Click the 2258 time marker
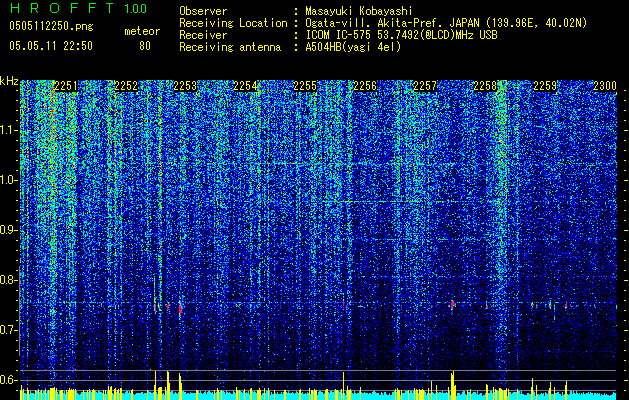 point(485,86)
